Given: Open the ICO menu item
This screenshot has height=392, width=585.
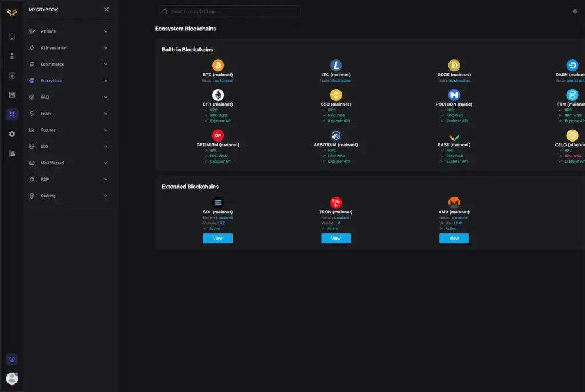Looking at the screenshot, I should click(69, 147).
